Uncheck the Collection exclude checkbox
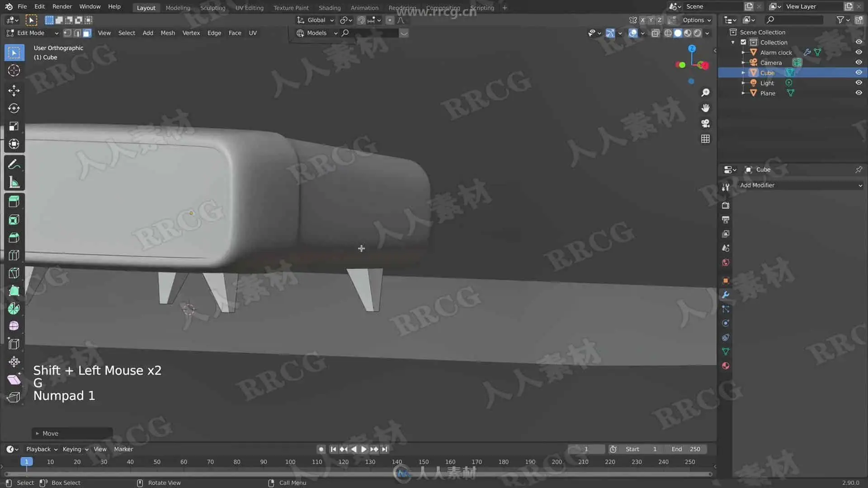Image resolution: width=868 pixels, height=488 pixels. pyautogui.click(x=743, y=42)
